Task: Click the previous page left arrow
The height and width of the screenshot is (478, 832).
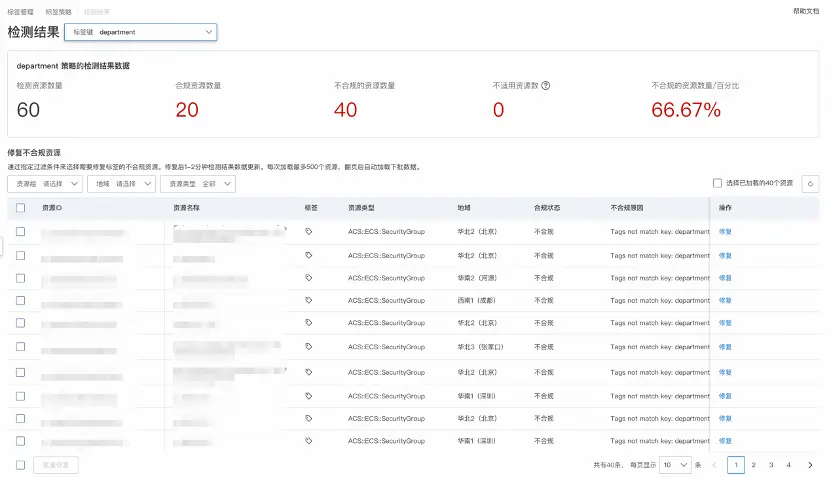Action: pos(714,465)
